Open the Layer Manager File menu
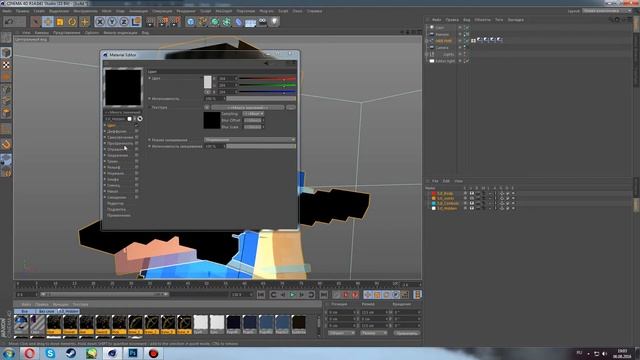This screenshot has width=640, height=360. coord(435,181)
